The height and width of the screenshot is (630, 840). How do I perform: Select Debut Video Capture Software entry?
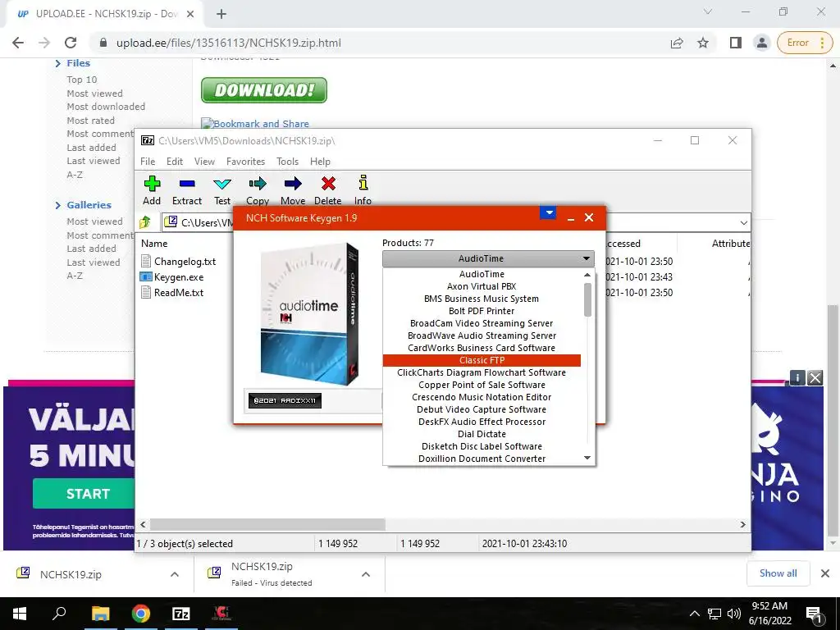pos(482,410)
